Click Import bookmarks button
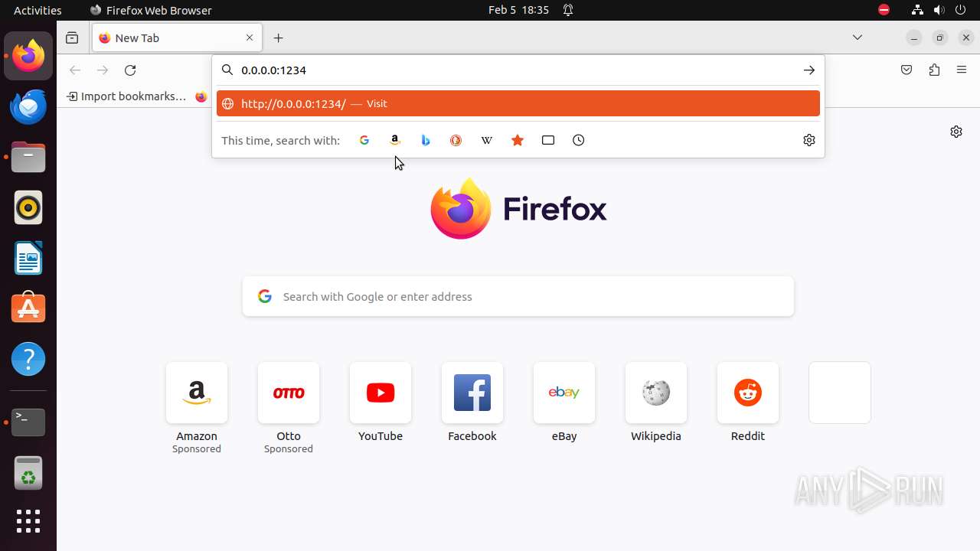 pyautogui.click(x=127, y=96)
